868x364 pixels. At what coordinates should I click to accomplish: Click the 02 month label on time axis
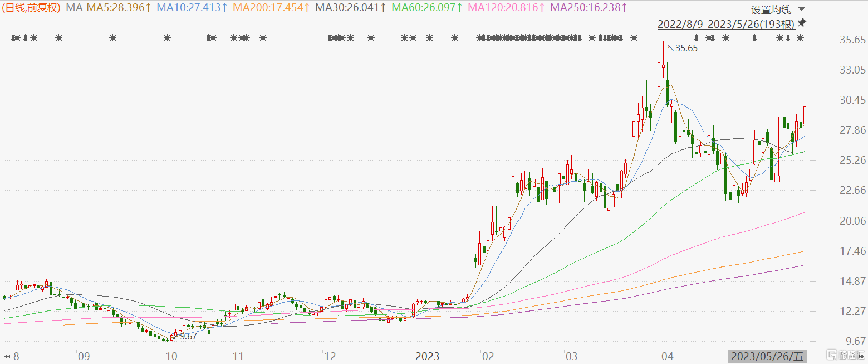[x=488, y=356]
